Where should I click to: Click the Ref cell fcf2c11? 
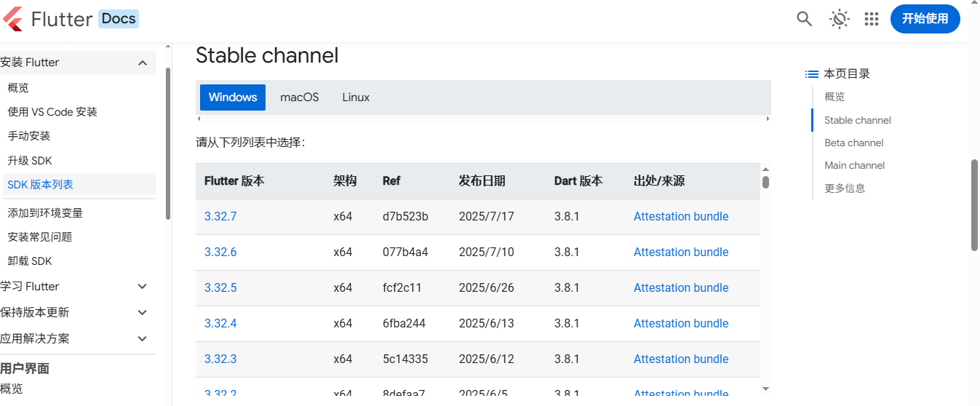click(402, 288)
